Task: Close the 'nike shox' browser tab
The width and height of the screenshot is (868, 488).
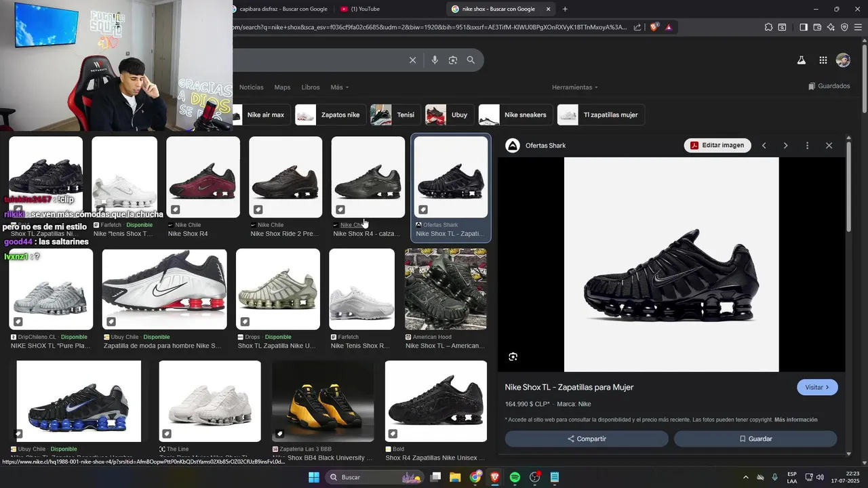Action: [548, 9]
